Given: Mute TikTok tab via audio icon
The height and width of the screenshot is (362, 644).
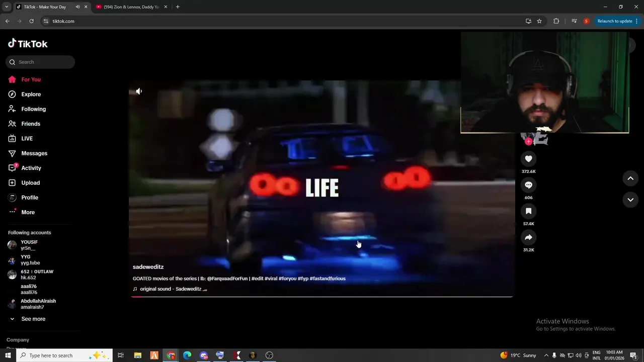Looking at the screenshot, I should click(77, 7).
